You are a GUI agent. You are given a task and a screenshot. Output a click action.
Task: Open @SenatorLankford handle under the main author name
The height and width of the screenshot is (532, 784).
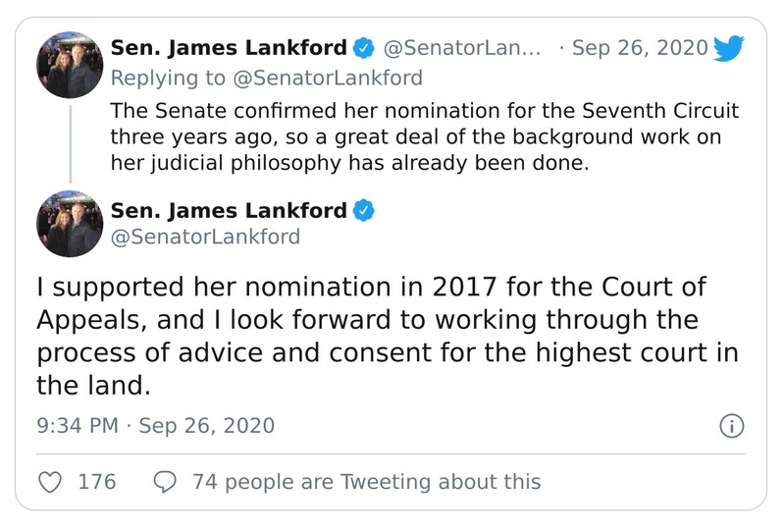tap(205, 237)
